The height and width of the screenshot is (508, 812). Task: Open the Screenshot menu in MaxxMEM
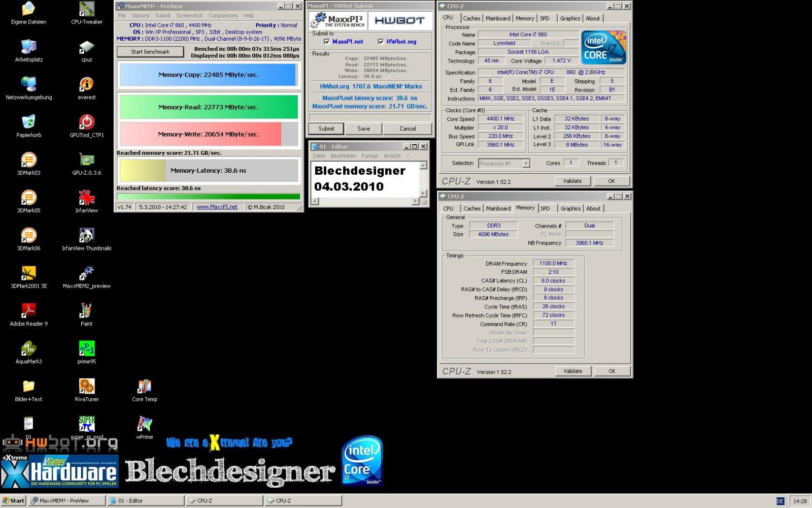[189, 16]
